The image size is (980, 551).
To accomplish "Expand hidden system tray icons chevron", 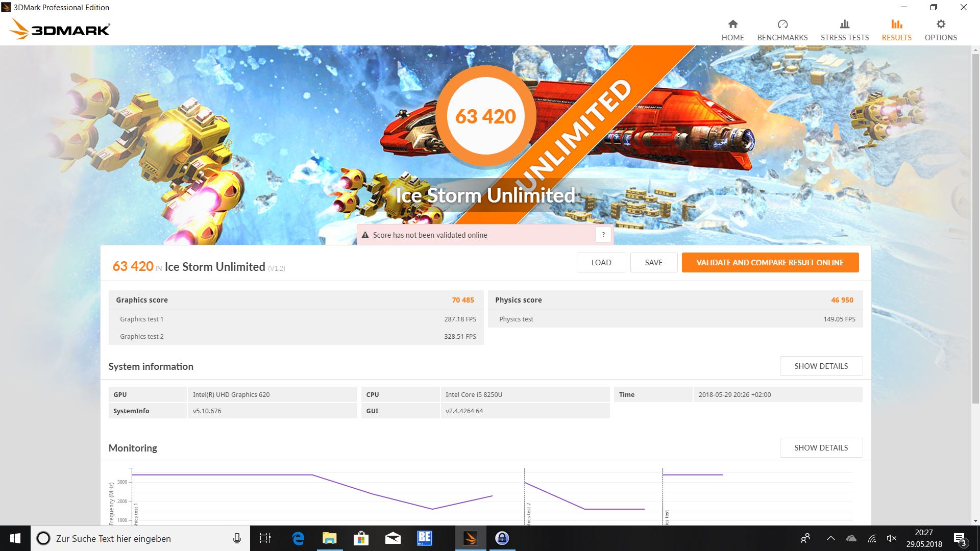I will point(830,538).
